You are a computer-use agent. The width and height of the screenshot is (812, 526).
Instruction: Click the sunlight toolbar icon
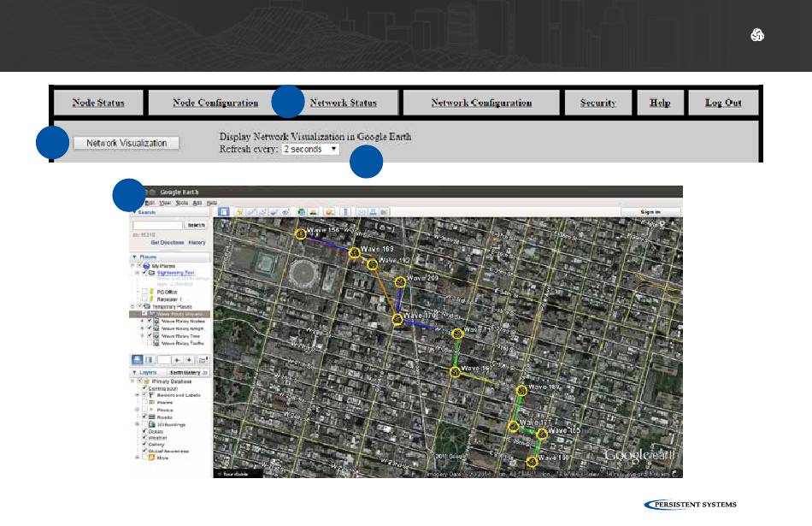(313, 212)
